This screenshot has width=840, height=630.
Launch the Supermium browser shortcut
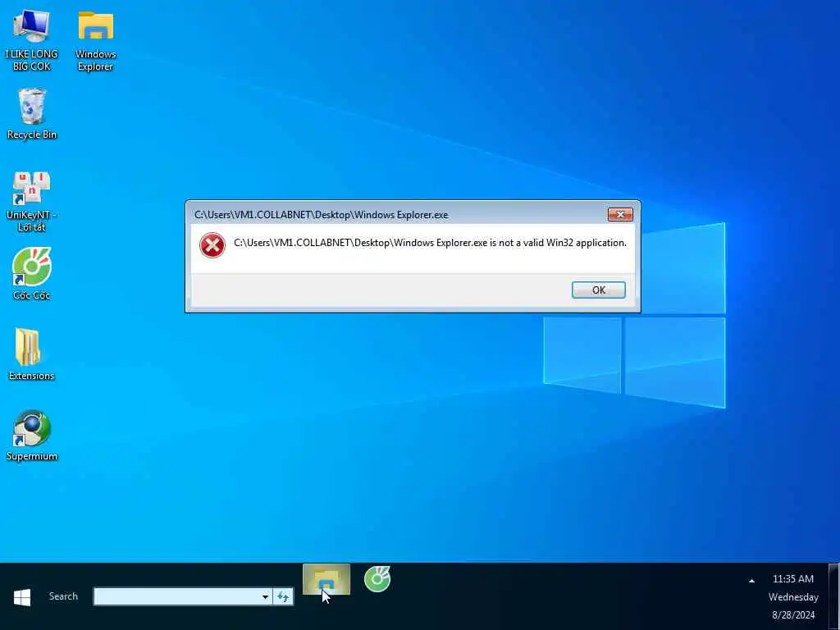(32, 435)
